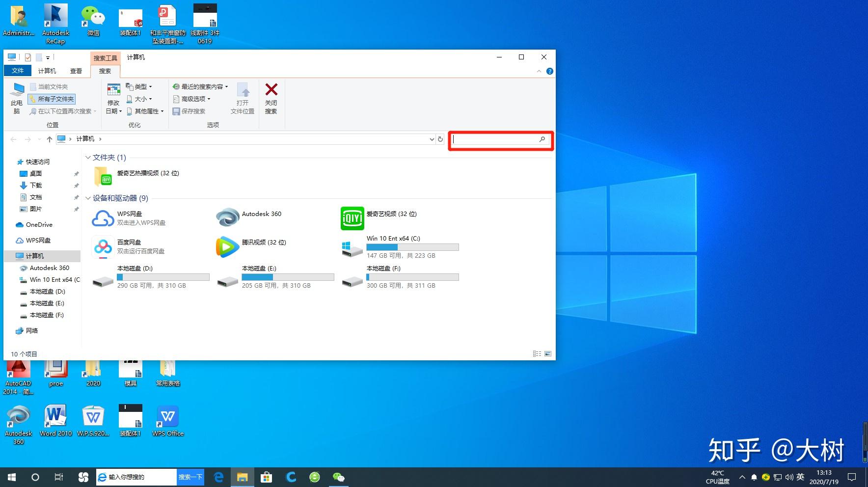Open the 百度网盘 drive icon
The image size is (868, 487).
103,246
